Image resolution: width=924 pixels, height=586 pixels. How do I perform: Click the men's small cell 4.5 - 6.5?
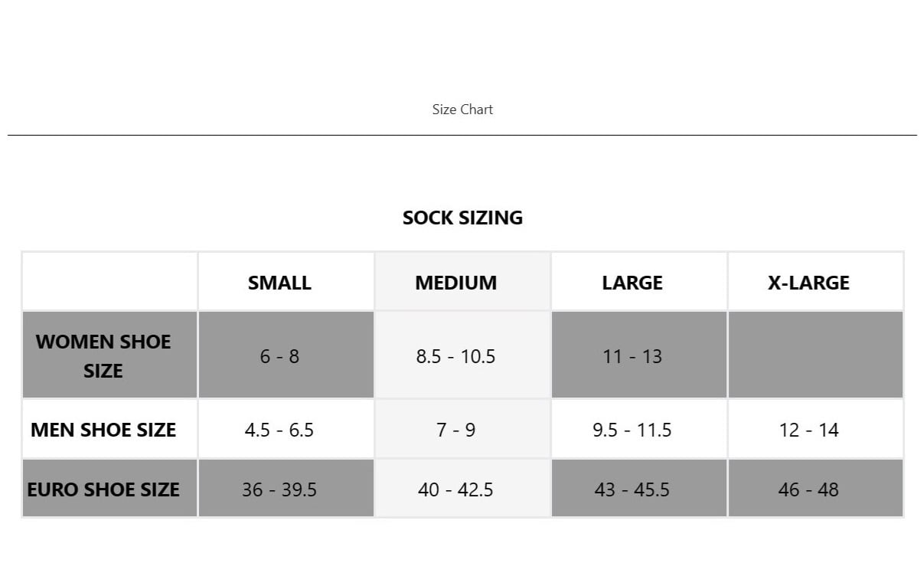point(279,430)
